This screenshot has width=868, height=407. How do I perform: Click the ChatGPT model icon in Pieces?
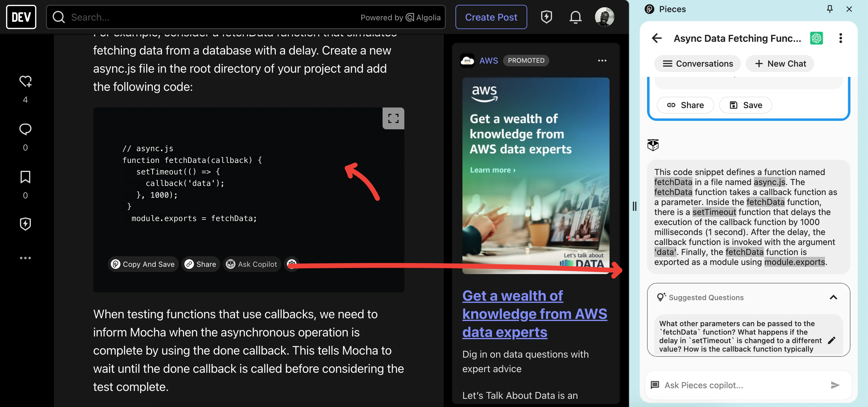point(816,38)
